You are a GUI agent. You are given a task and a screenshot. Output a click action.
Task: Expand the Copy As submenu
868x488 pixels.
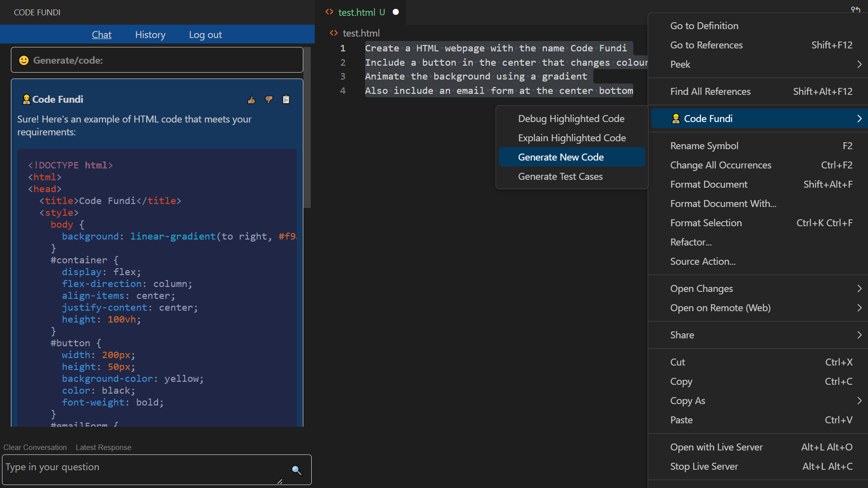[x=859, y=401]
